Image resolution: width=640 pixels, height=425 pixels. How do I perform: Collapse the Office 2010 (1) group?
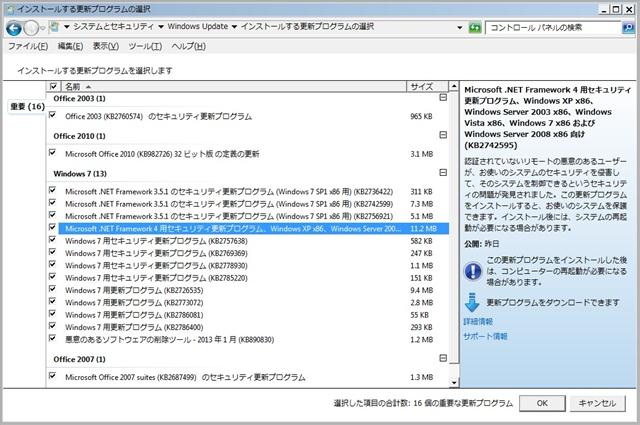[x=443, y=135]
